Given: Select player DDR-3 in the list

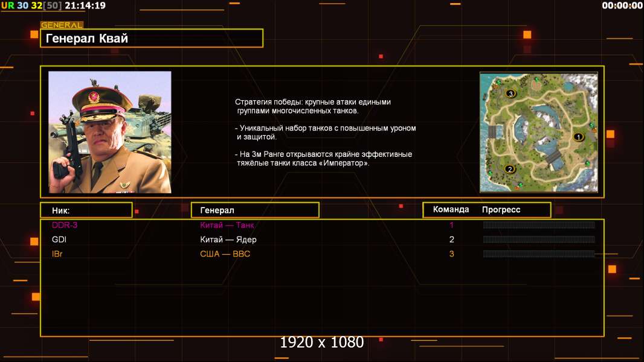Looking at the screenshot, I should 65,225.
